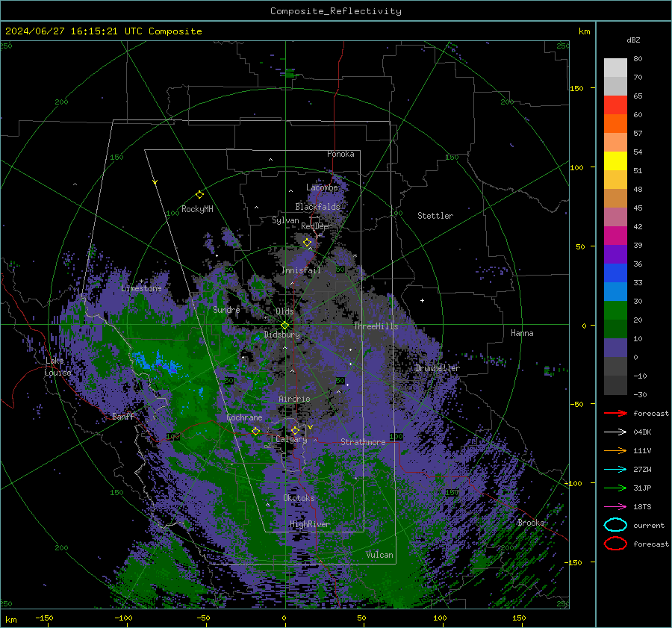Click the Okotoks city label
This screenshot has height=628, width=672.
[299, 498]
